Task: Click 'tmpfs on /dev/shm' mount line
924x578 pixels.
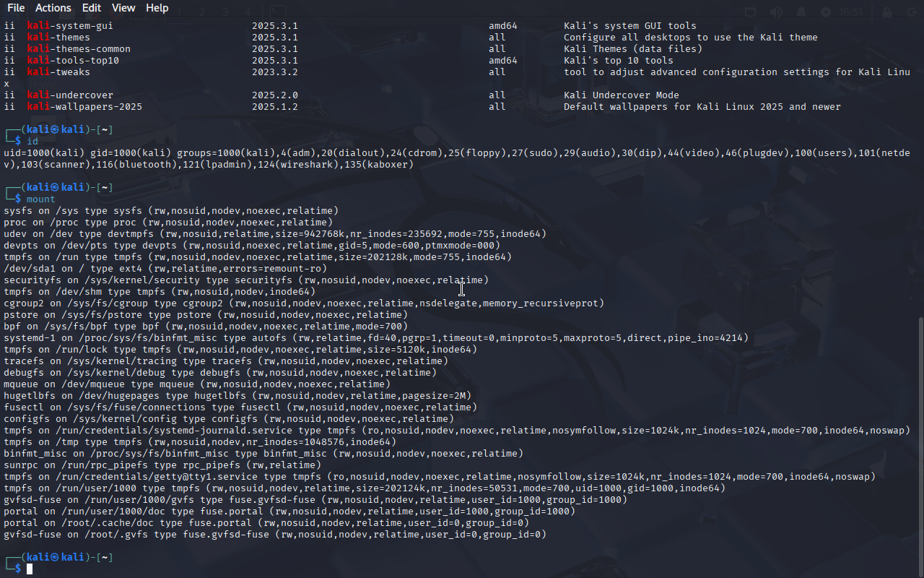Action: tap(160, 291)
